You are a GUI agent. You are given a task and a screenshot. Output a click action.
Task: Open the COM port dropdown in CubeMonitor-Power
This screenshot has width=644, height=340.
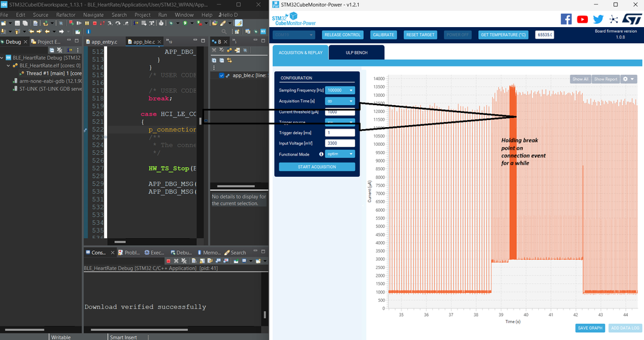294,35
